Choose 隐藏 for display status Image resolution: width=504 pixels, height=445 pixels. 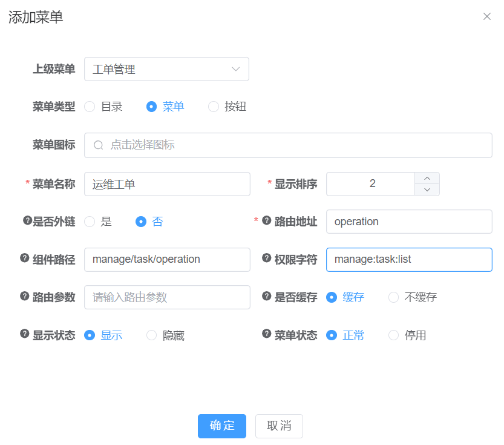152,335
